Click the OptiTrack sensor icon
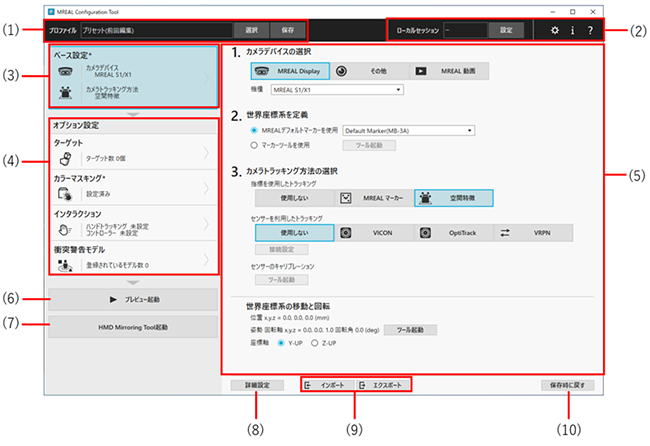This screenshot has height=446, width=650. tap(425, 233)
